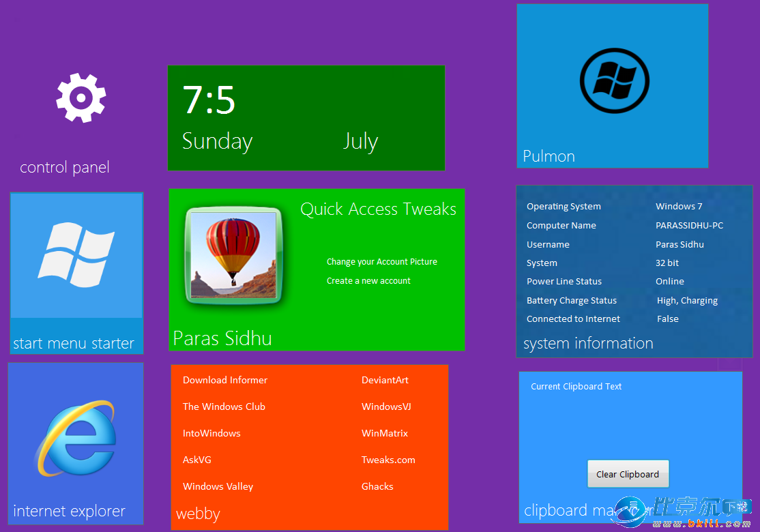The width and height of the screenshot is (760, 532).
Task: Visit the Ghacks link
Action: click(x=377, y=486)
